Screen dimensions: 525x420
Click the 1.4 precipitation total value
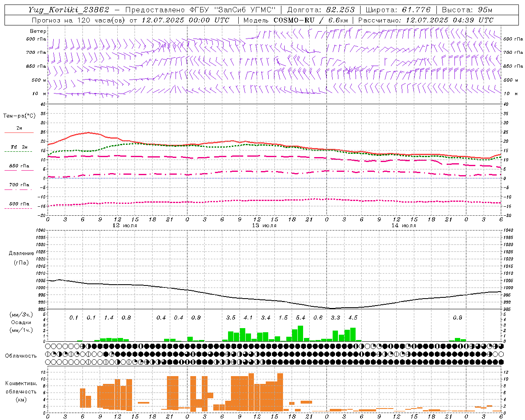[x=109, y=318]
